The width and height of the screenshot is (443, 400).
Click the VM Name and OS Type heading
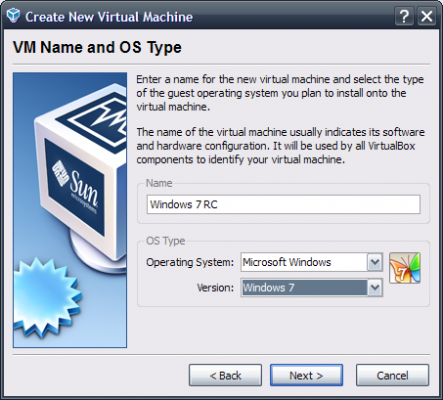tap(97, 47)
